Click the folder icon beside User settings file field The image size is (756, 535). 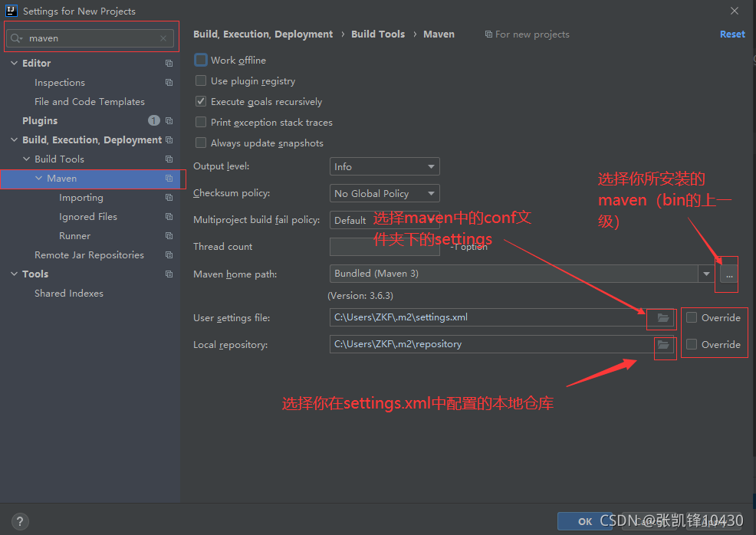click(661, 317)
